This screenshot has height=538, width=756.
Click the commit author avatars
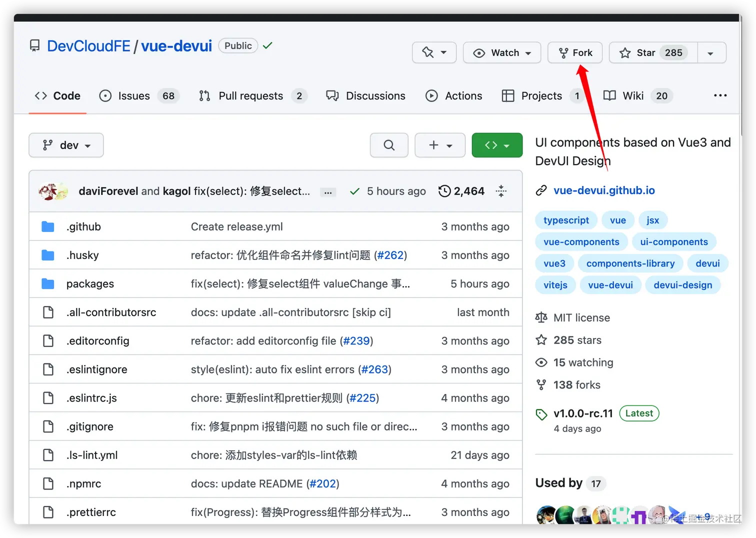pyautogui.click(x=54, y=191)
